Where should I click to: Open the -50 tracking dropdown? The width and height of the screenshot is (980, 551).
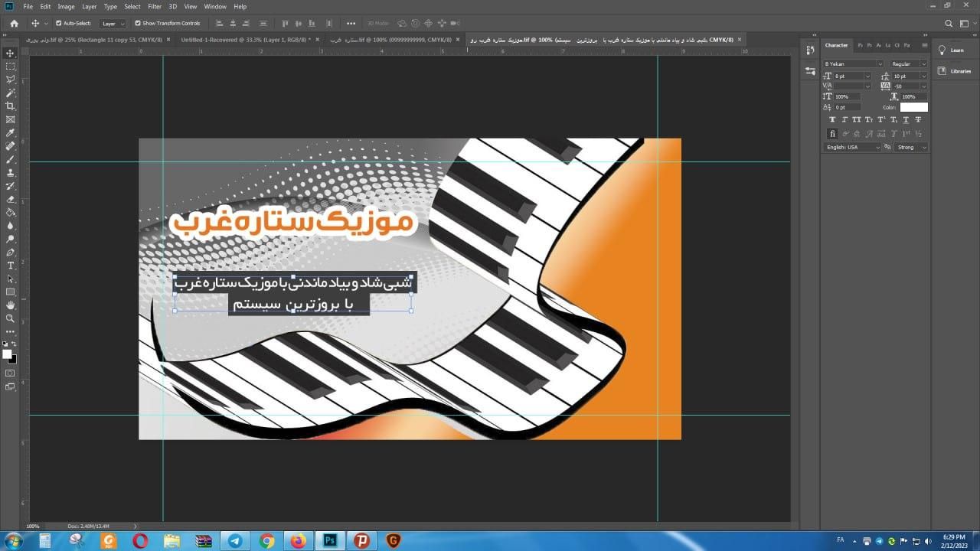(x=910, y=86)
